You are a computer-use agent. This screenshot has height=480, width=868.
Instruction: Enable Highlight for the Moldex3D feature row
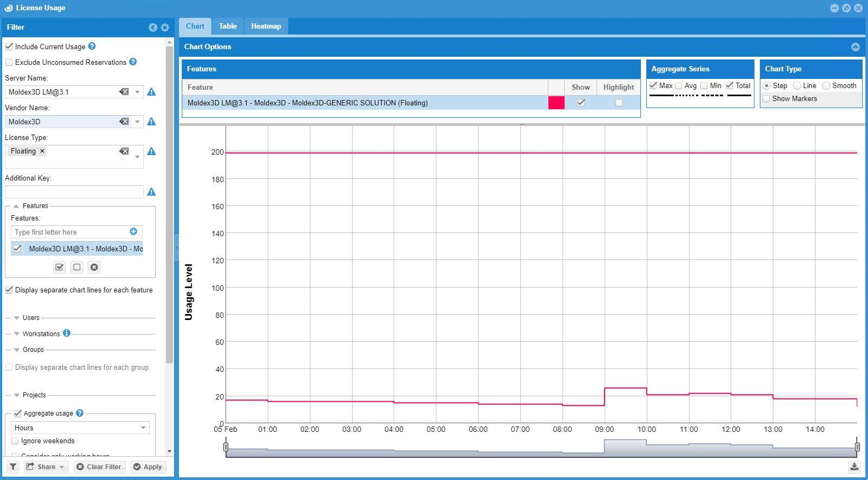(x=619, y=103)
